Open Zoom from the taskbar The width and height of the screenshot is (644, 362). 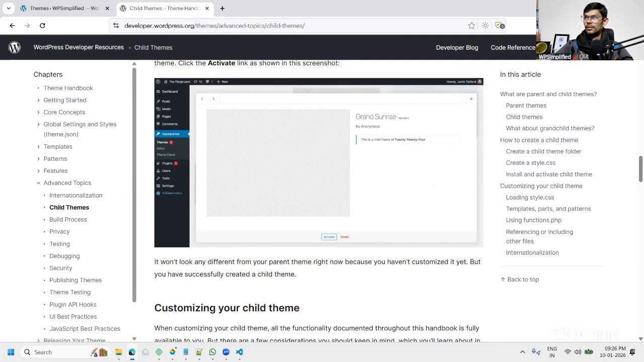tap(226, 352)
